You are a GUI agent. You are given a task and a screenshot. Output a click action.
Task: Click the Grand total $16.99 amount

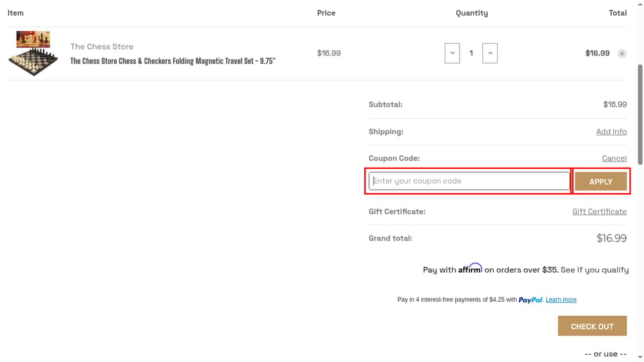612,239
